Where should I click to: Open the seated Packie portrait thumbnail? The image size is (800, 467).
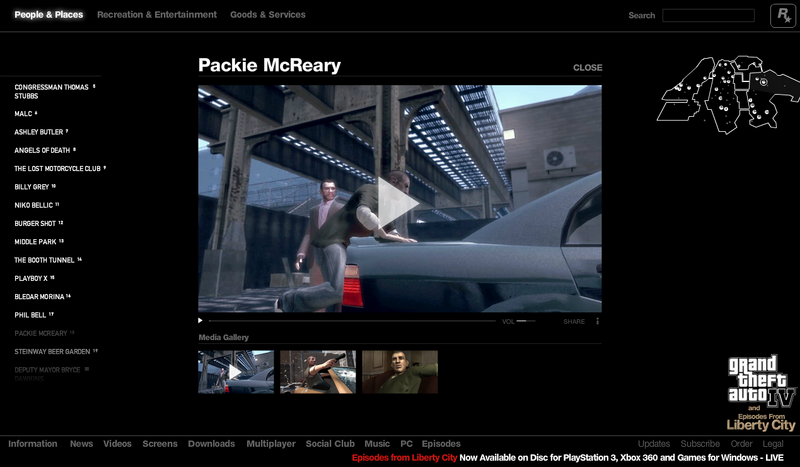[400, 372]
